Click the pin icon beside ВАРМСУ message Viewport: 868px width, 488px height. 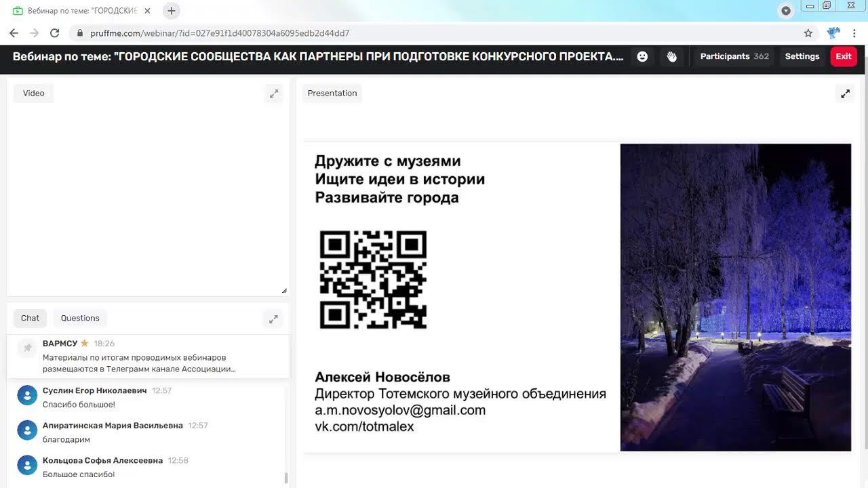tap(27, 348)
